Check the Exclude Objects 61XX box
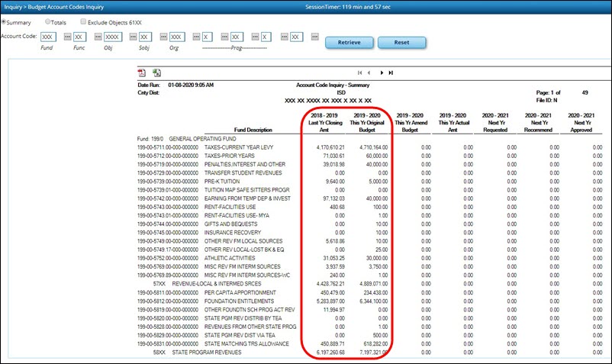Viewport: 612px width, 364px height. (83, 22)
